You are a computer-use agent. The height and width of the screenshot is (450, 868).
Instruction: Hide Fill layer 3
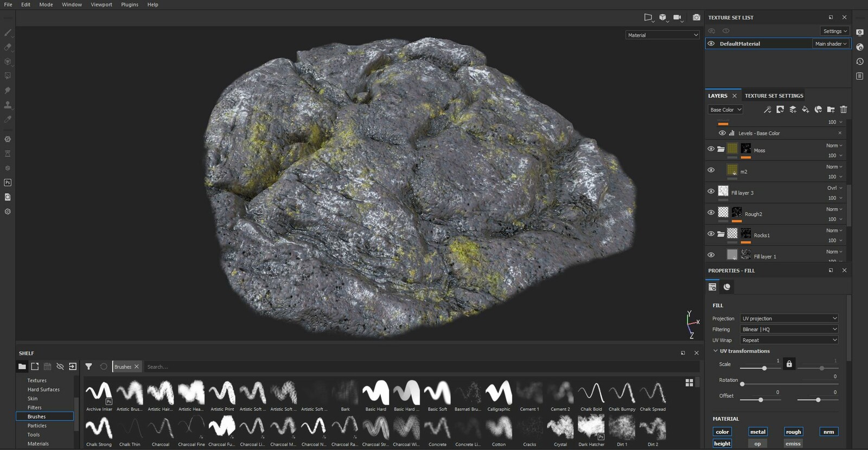tap(711, 191)
